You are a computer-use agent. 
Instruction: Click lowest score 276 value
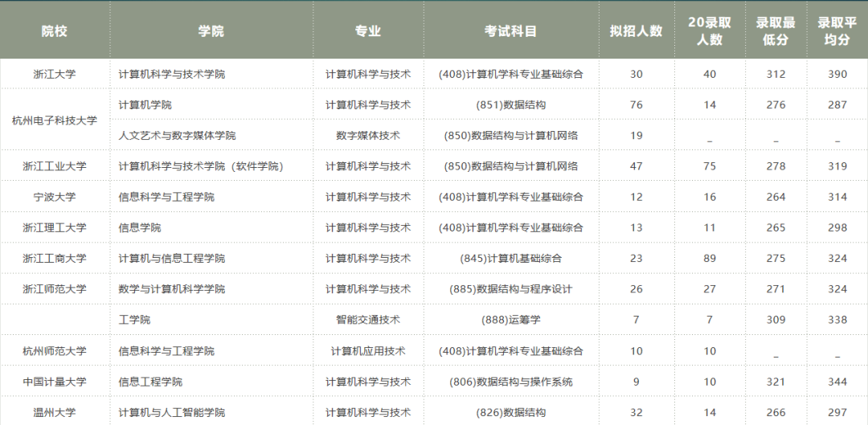point(776,104)
